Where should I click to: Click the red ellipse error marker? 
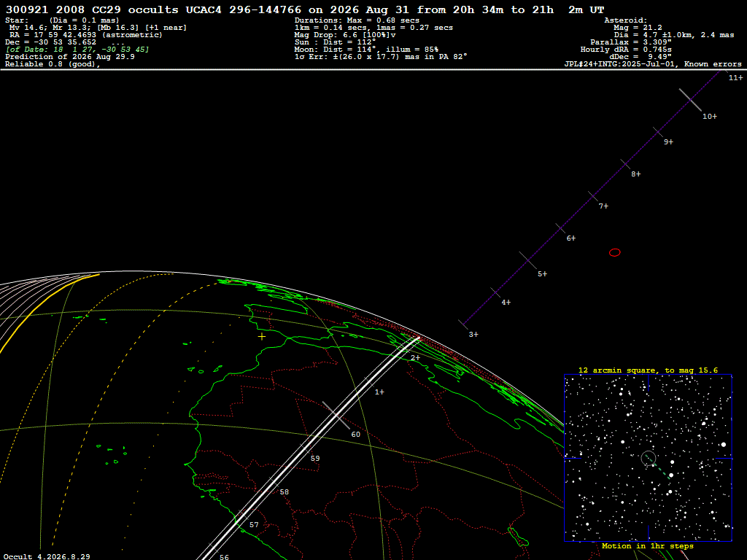click(x=614, y=252)
